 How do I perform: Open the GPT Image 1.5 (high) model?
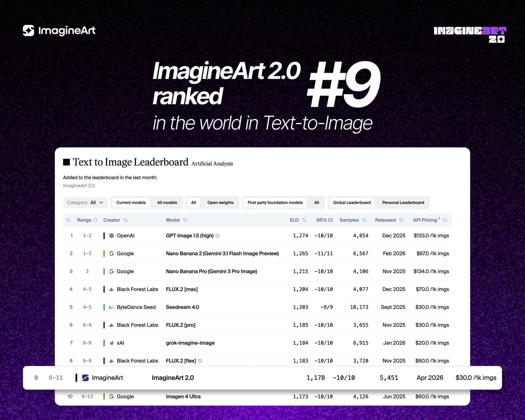[x=189, y=236]
